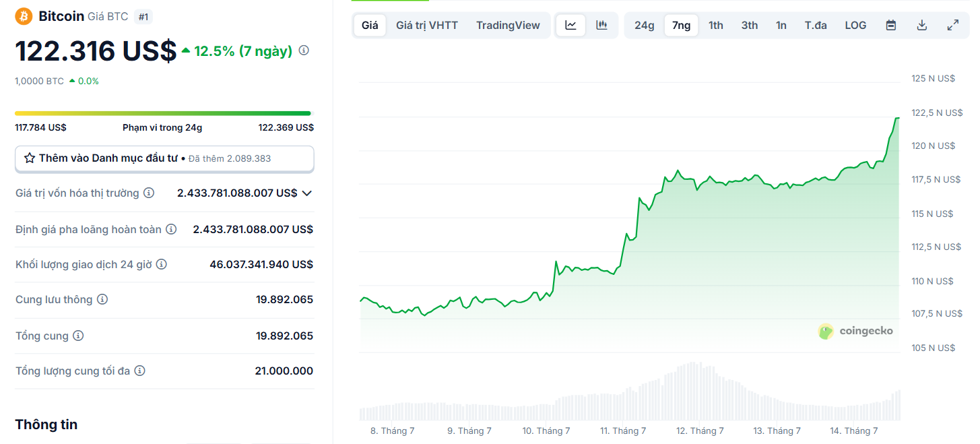The width and height of the screenshot is (980, 444).
Task: Click the 12. Tháng 7 date label
Action: pos(700,431)
